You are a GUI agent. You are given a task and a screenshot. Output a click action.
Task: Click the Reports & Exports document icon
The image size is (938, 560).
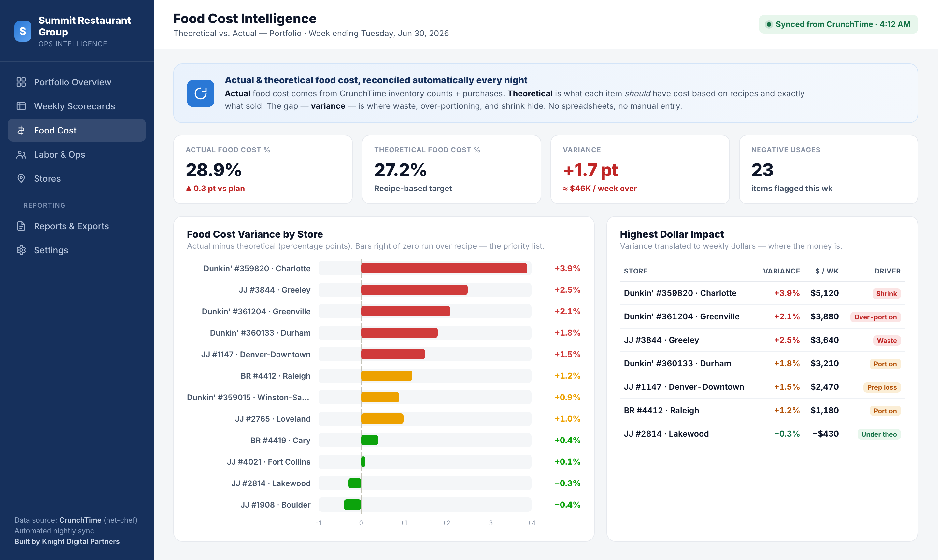click(x=21, y=226)
